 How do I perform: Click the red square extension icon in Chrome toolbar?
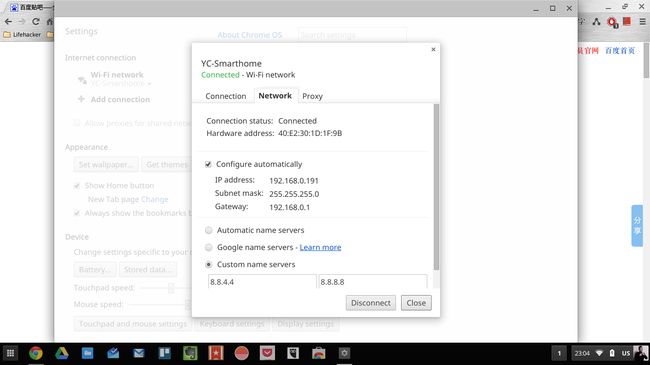click(627, 21)
